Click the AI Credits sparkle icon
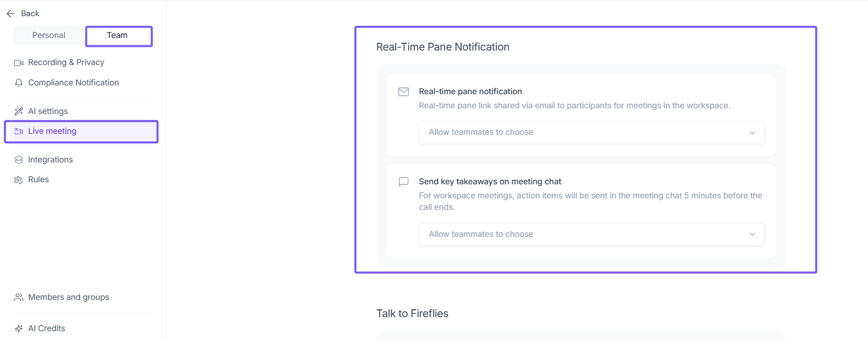 (x=19, y=329)
